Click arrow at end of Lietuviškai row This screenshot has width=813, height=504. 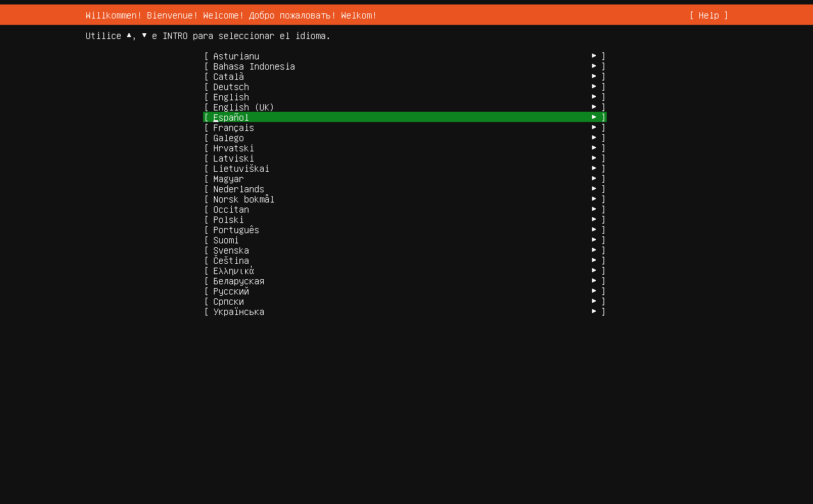tap(594, 168)
